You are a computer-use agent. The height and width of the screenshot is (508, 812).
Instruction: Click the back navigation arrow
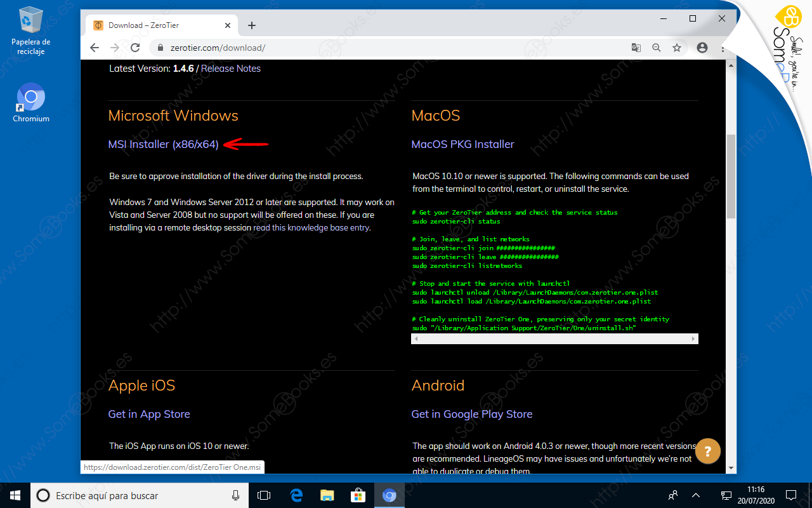[95, 47]
